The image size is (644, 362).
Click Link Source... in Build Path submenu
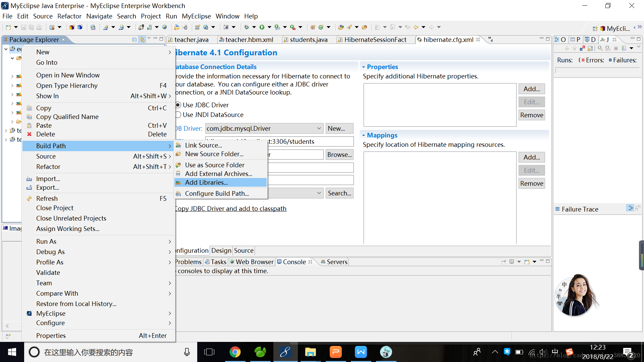(221, 145)
